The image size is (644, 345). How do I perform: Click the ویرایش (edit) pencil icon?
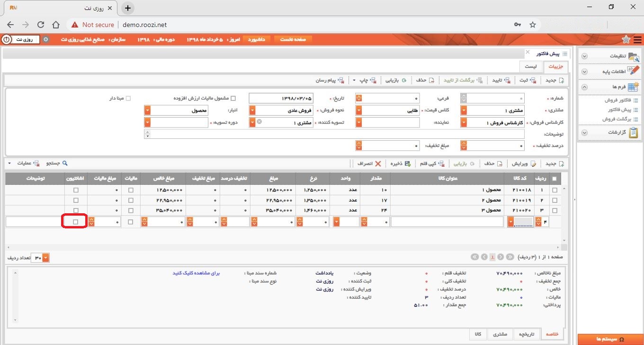(534, 163)
